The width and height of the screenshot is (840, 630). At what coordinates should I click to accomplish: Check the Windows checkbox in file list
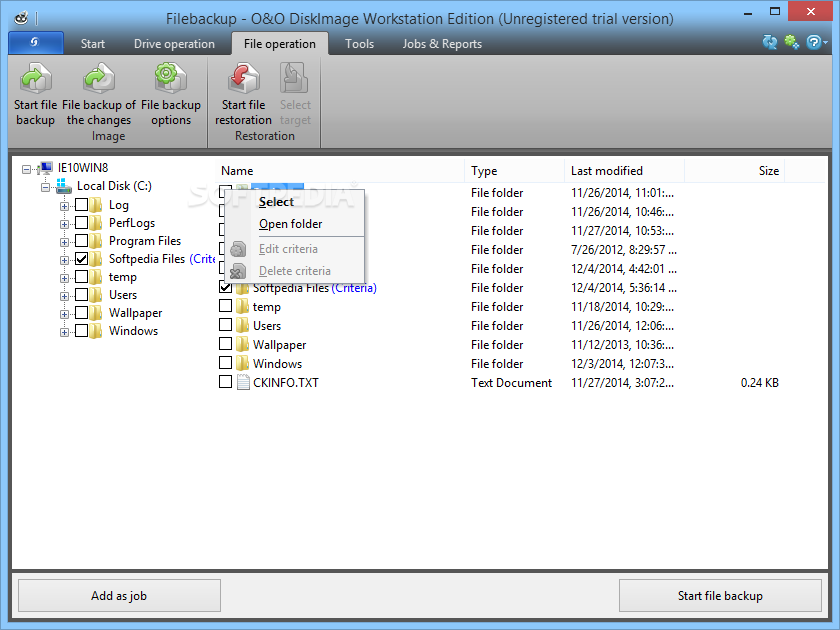[226, 363]
